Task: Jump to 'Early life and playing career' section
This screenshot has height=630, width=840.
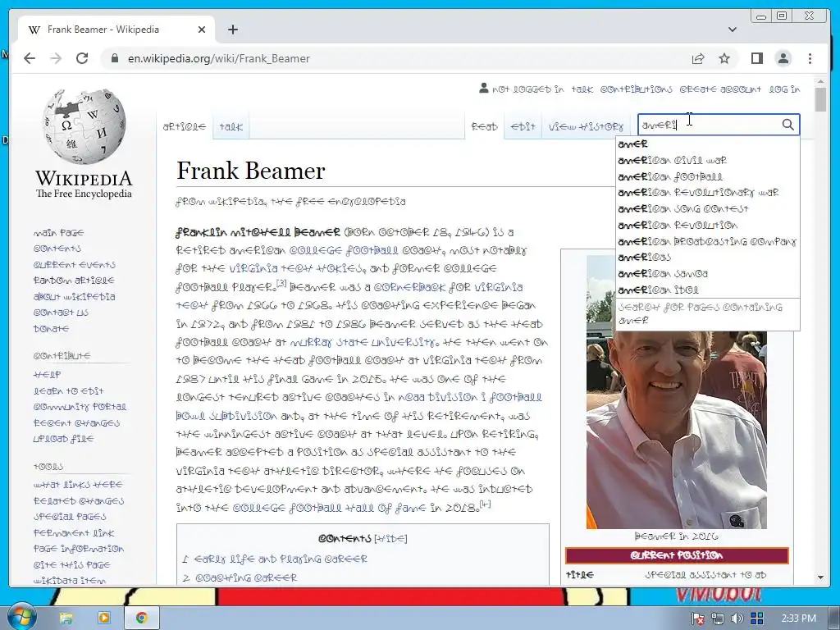Action: (x=281, y=559)
